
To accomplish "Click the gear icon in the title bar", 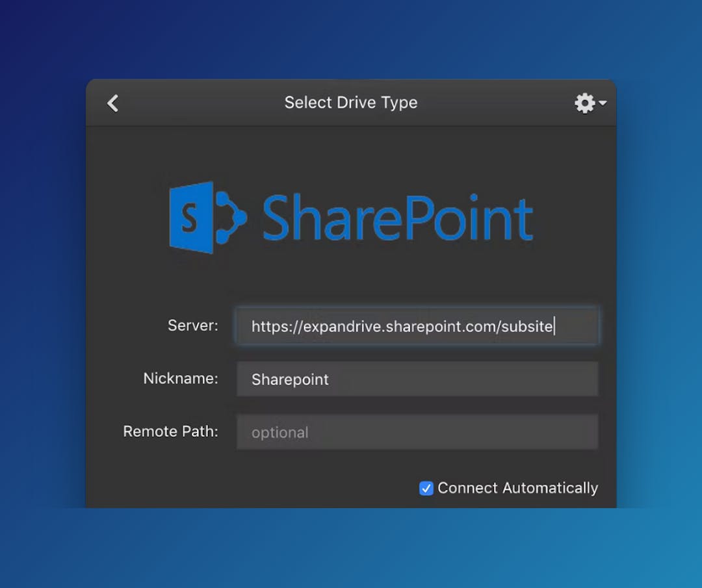I will click(x=584, y=103).
